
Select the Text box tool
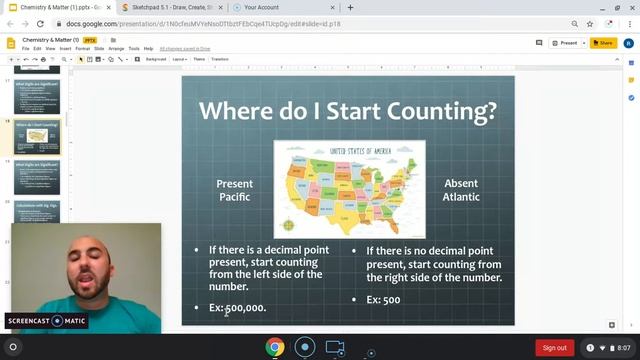tap(89, 60)
